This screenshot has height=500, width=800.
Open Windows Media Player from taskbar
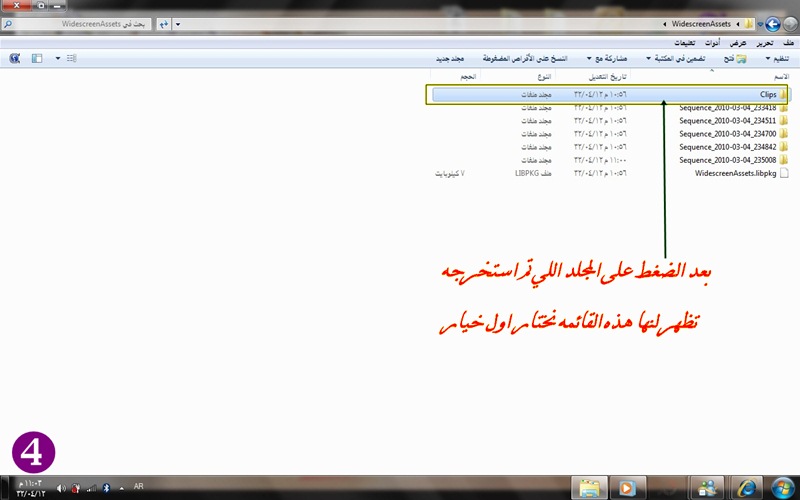[624, 487]
